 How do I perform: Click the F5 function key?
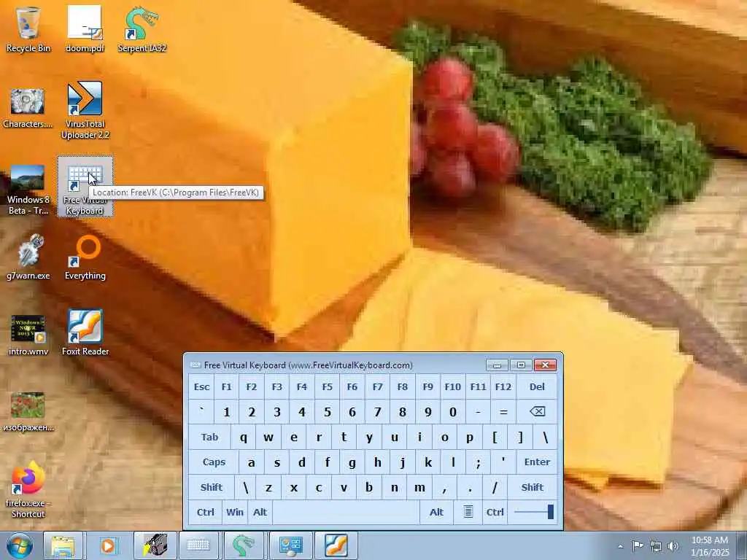point(327,386)
